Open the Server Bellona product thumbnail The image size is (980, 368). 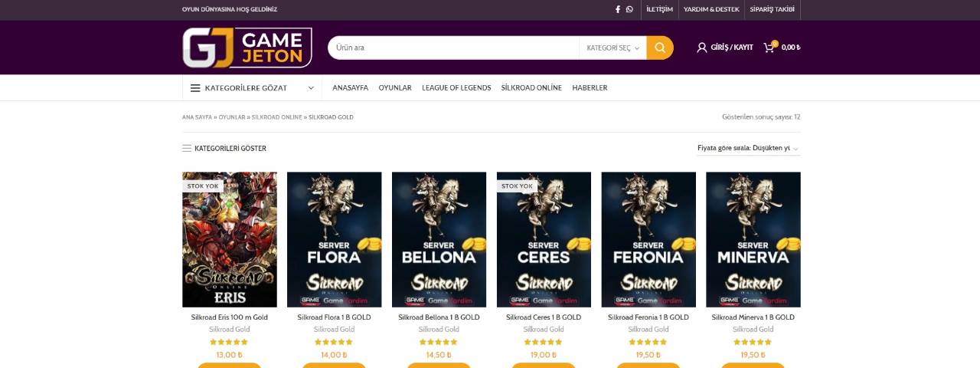point(439,239)
